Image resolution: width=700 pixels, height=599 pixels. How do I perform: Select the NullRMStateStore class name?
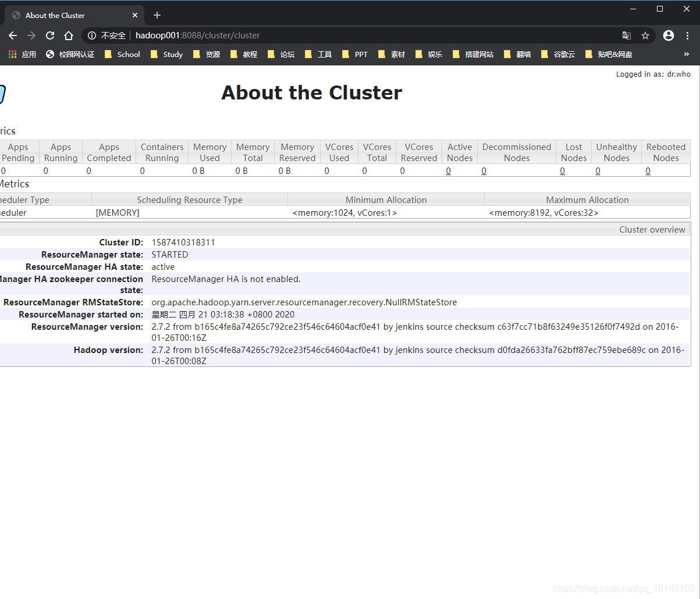[x=304, y=302]
